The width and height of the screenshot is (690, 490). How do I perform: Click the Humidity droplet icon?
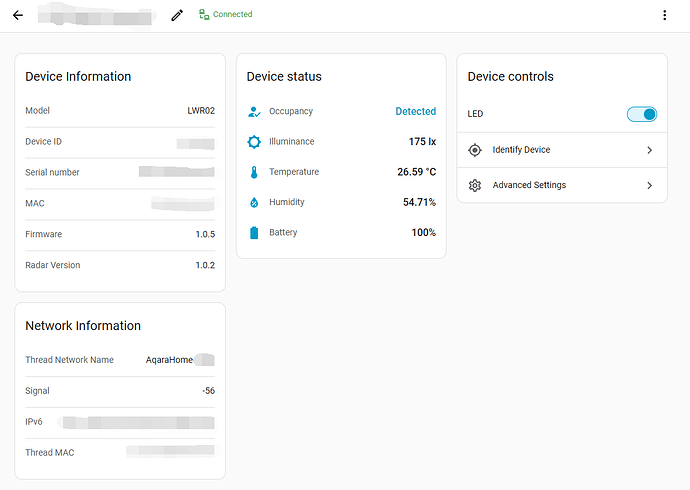[254, 202]
